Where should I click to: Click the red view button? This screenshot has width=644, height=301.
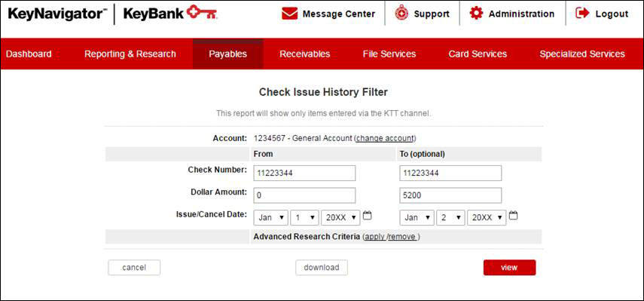509,267
